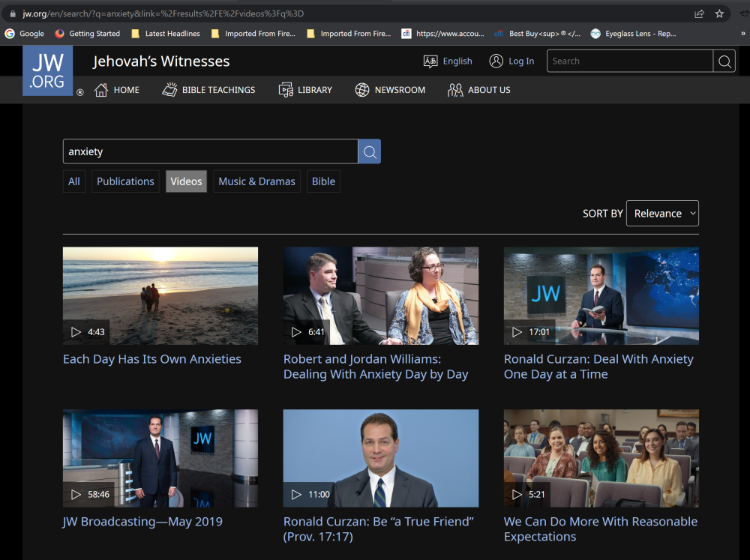The image size is (750, 560).
Task: Open "Each Day Has Its Own Anxieties" link
Action: click(152, 359)
